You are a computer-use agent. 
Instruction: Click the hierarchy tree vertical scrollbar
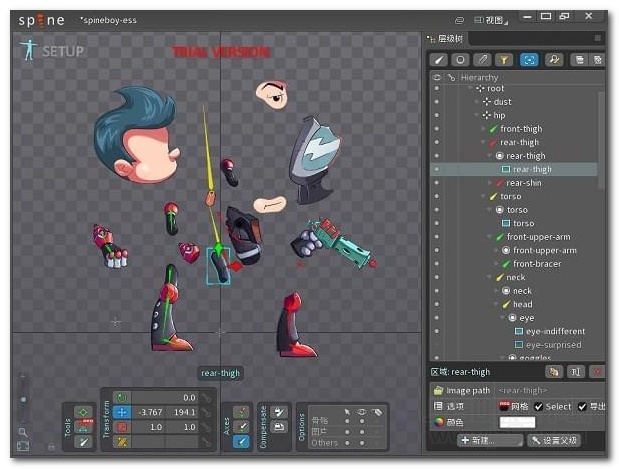coord(601,140)
